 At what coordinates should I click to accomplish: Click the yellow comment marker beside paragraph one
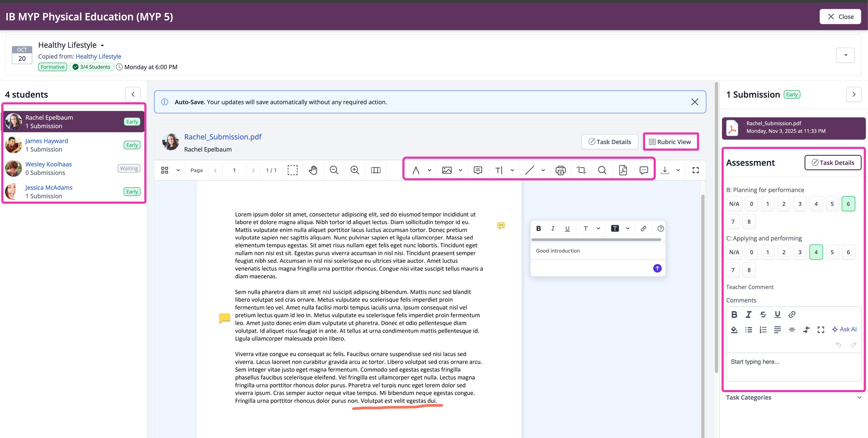tap(501, 225)
